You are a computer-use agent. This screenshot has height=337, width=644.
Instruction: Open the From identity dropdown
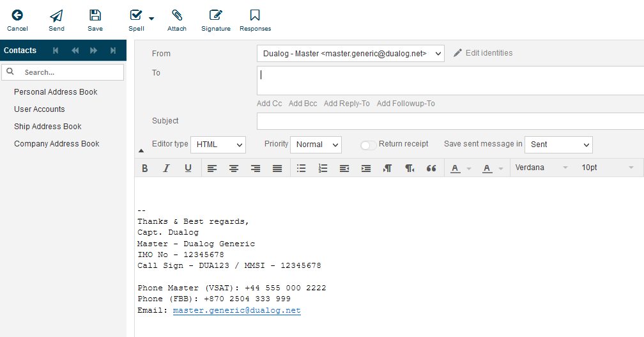pos(351,54)
